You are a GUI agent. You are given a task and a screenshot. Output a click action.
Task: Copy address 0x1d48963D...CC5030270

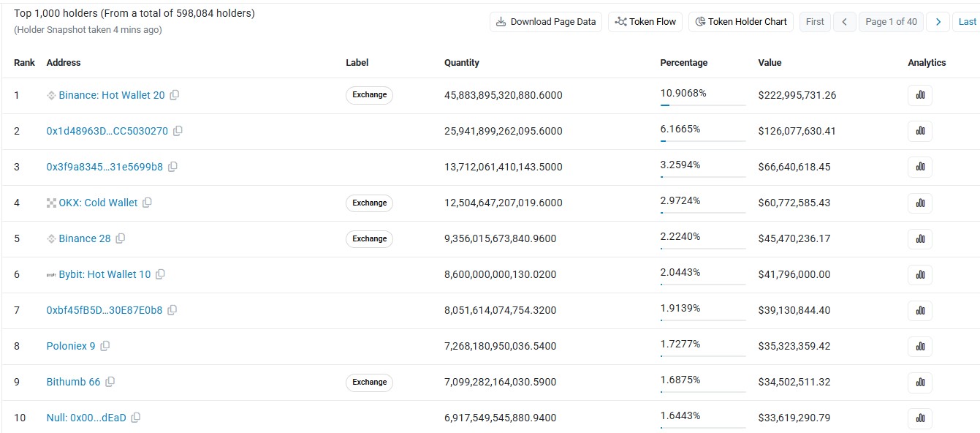[x=178, y=131]
